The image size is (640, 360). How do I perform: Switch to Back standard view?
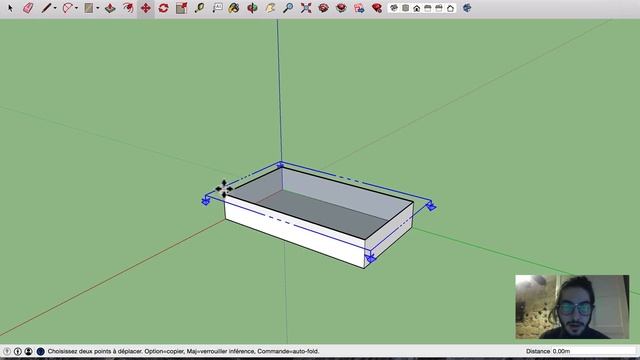coord(439,8)
